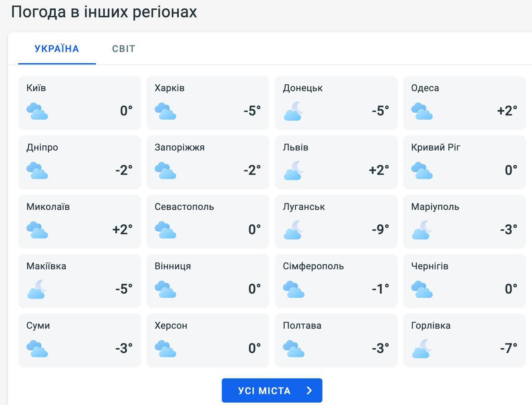This screenshot has width=532, height=405.
Task: Click the УСІ МІСТА button
Action: [272, 390]
